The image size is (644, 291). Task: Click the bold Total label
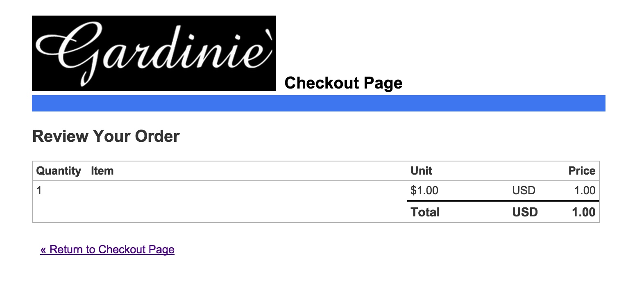pos(425,212)
